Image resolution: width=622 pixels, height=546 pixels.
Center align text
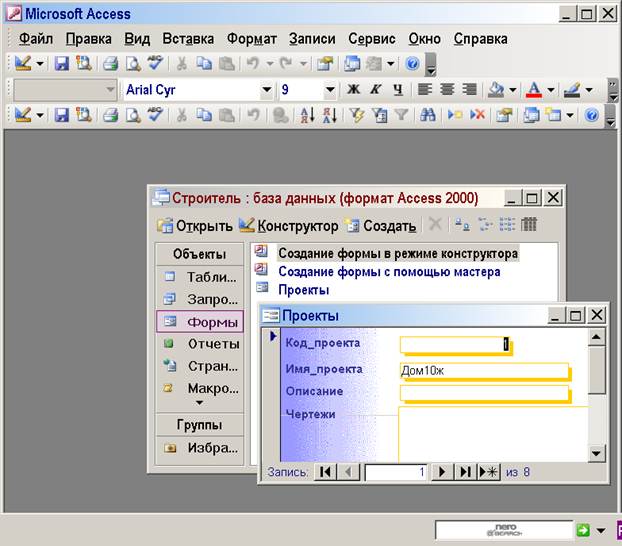[x=447, y=90]
